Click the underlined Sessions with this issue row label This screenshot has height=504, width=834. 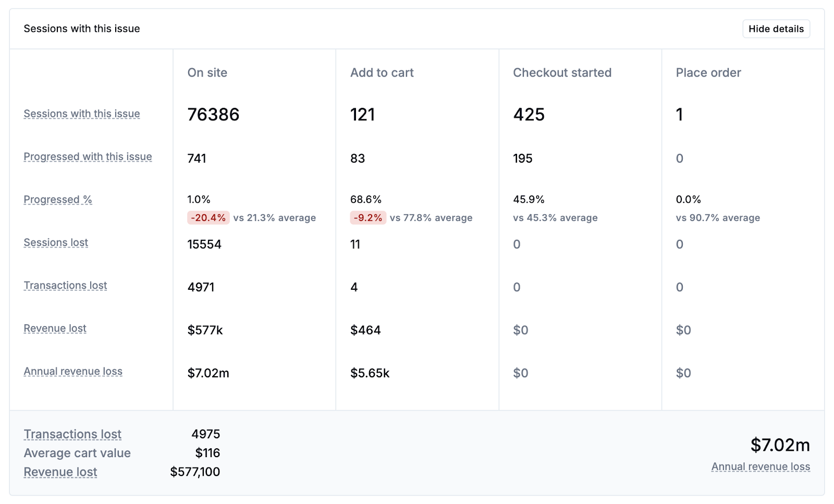(82, 114)
